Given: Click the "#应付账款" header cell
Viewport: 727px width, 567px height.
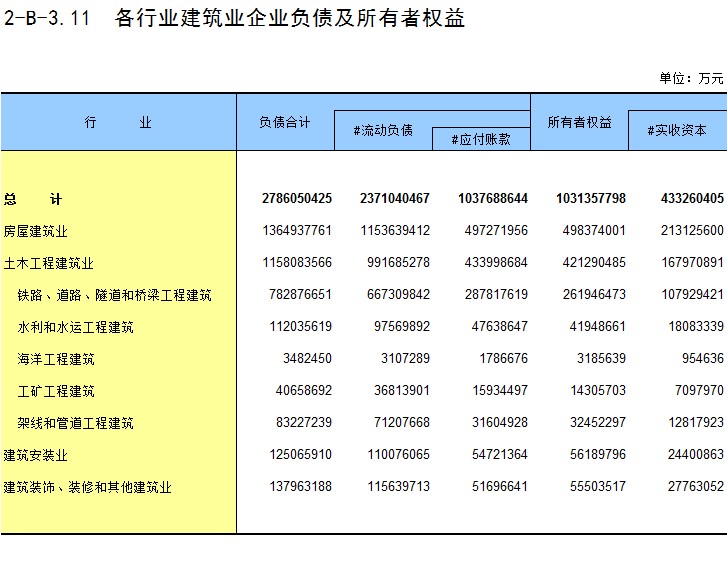Looking at the screenshot, I should pos(481,140).
